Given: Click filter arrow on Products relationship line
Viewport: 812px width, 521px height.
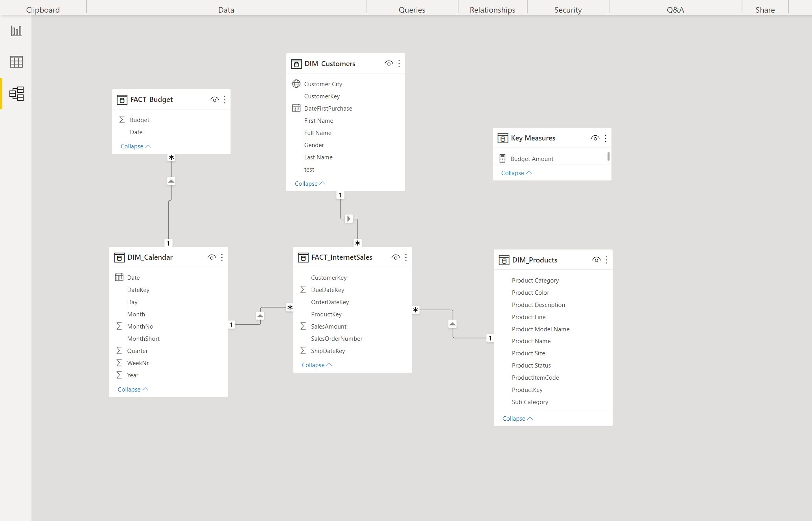Looking at the screenshot, I should coord(452,324).
